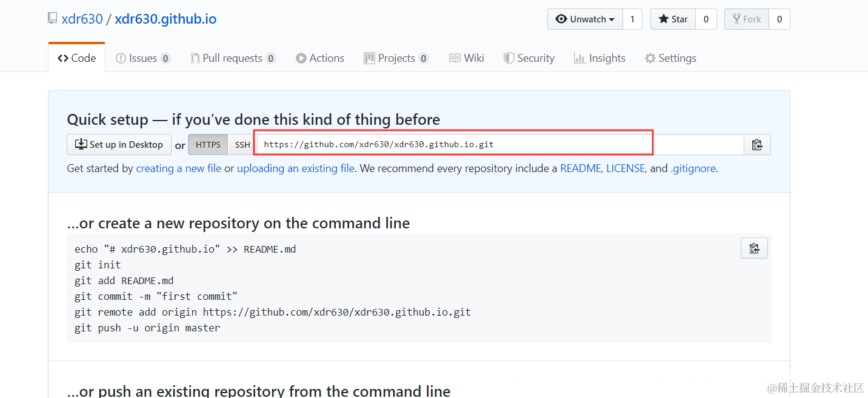Open the Security tab
The image size is (868, 398).
coord(529,58)
